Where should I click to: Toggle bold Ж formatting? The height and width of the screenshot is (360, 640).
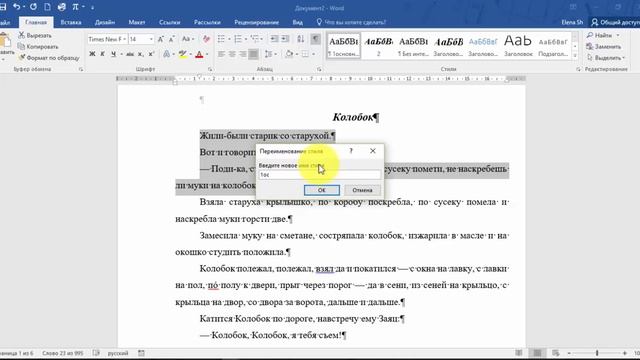point(92,54)
